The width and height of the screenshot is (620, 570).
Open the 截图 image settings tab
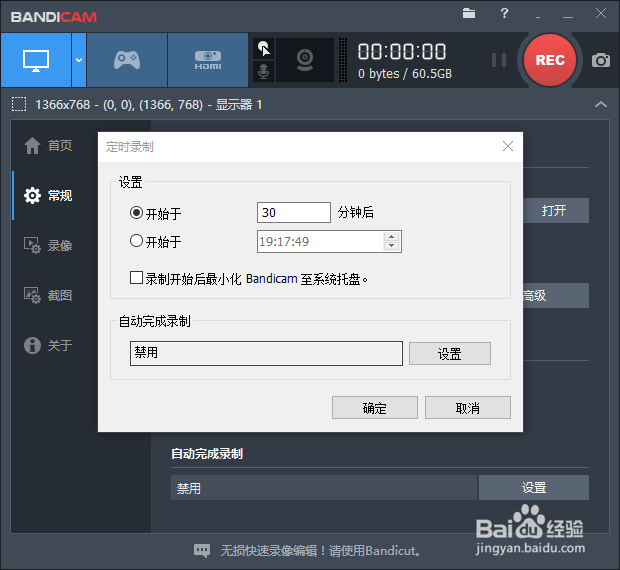[48, 295]
